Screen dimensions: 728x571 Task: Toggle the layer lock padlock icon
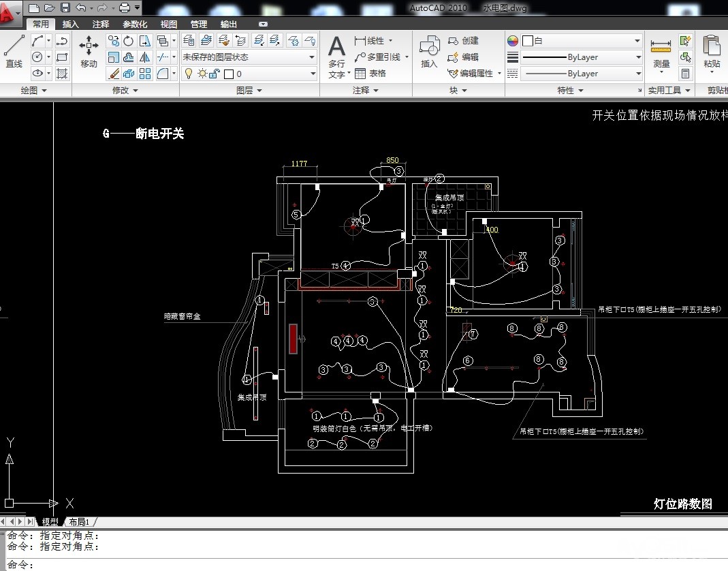pyautogui.click(x=215, y=74)
